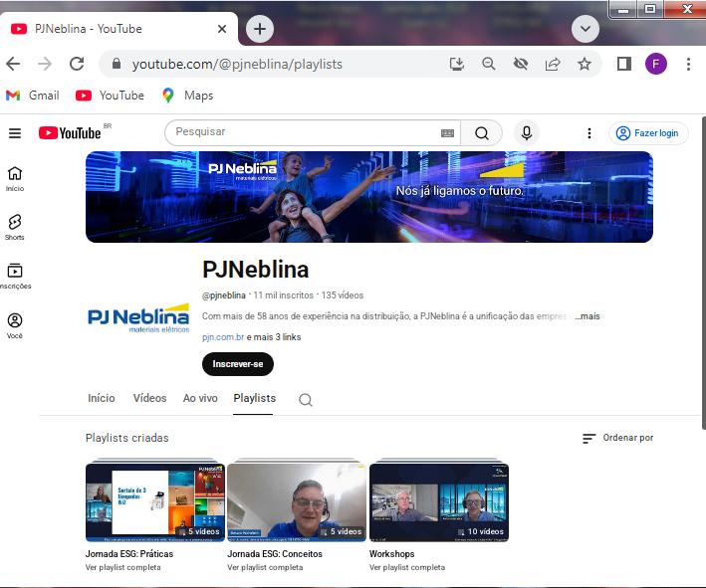
Task: Activate voice search microphone
Action: click(x=527, y=133)
